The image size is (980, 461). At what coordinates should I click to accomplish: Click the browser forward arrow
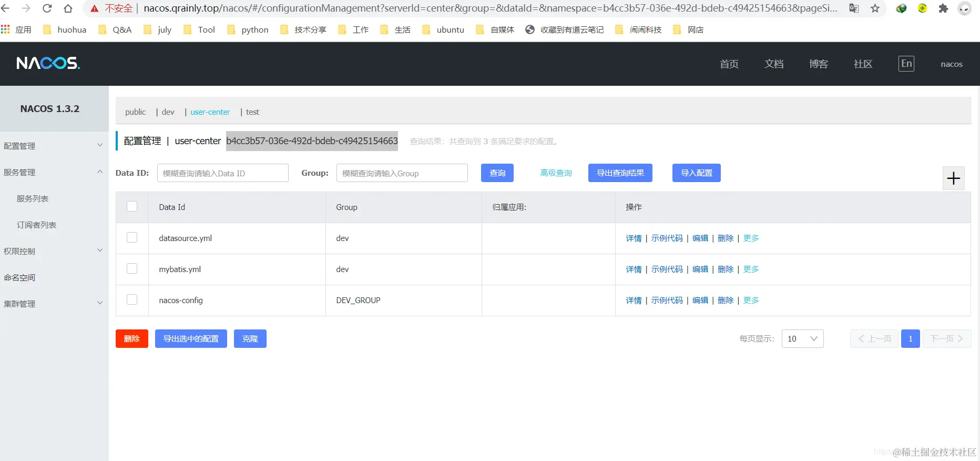(26, 8)
